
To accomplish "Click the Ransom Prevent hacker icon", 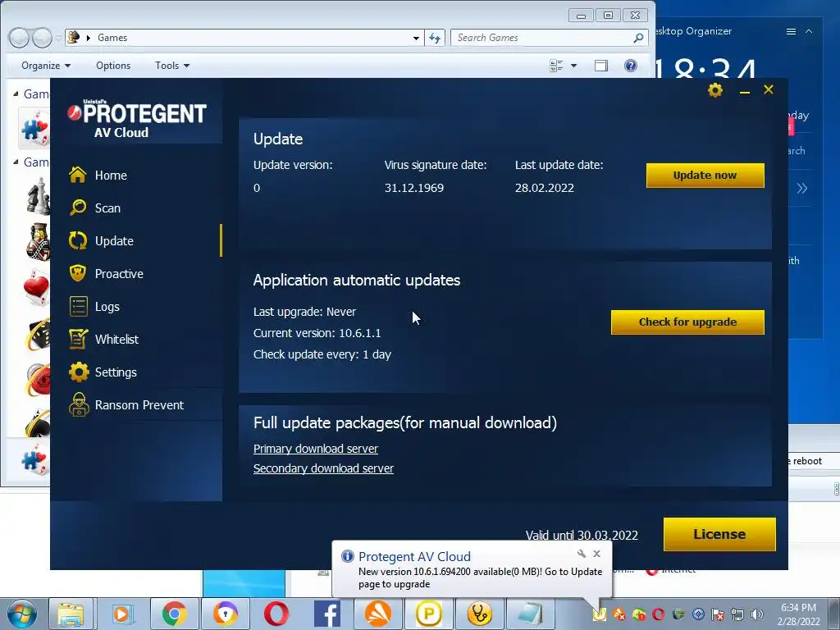I will click(79, 404).
